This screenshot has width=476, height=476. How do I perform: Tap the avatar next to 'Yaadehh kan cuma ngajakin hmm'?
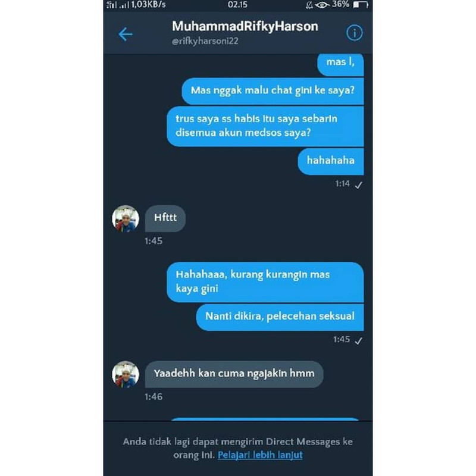click(x=126, y=374)
